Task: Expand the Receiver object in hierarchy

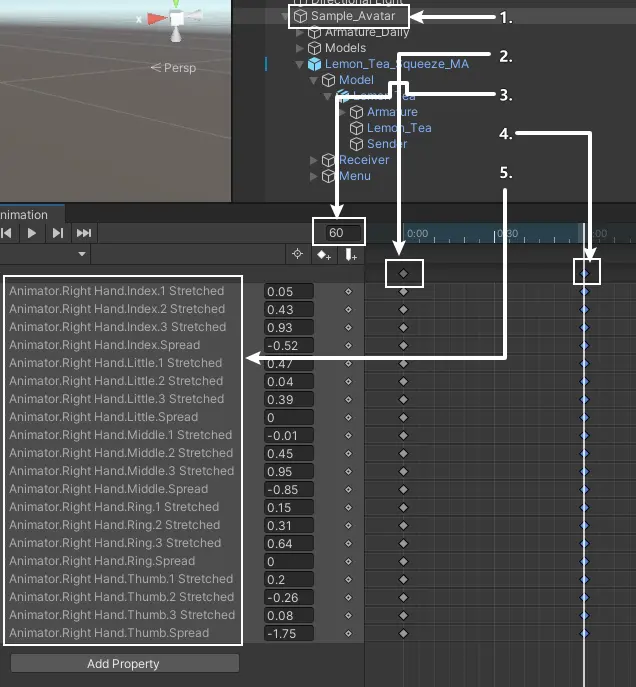Action: (315, 160)
